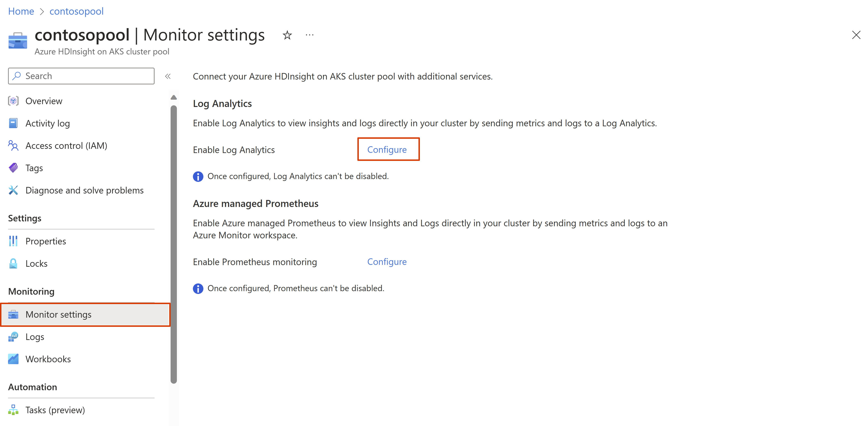The image size is (868, 426).
Task: Click the Tasks (preview) hierarchy icon
Action: click(13, 410)
